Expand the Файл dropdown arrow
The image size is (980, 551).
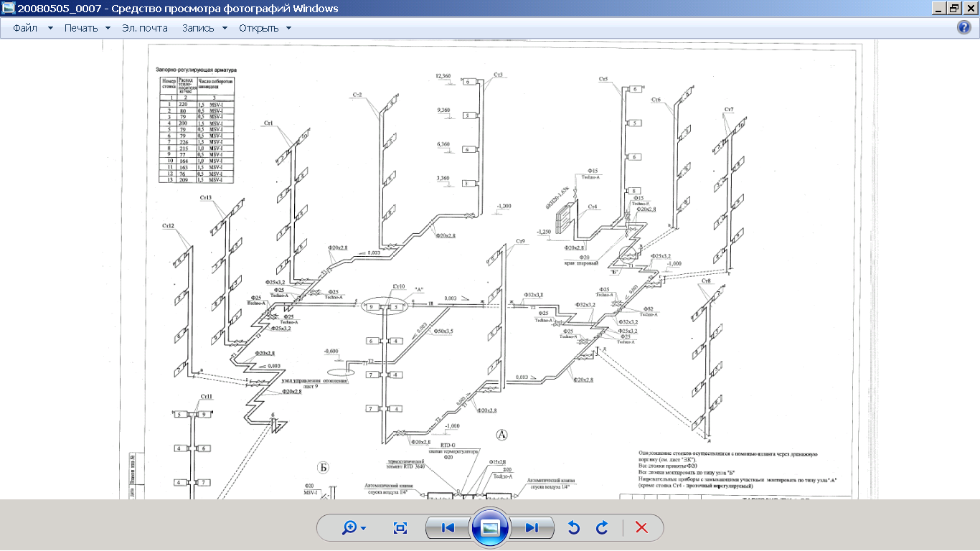(50, 28)
